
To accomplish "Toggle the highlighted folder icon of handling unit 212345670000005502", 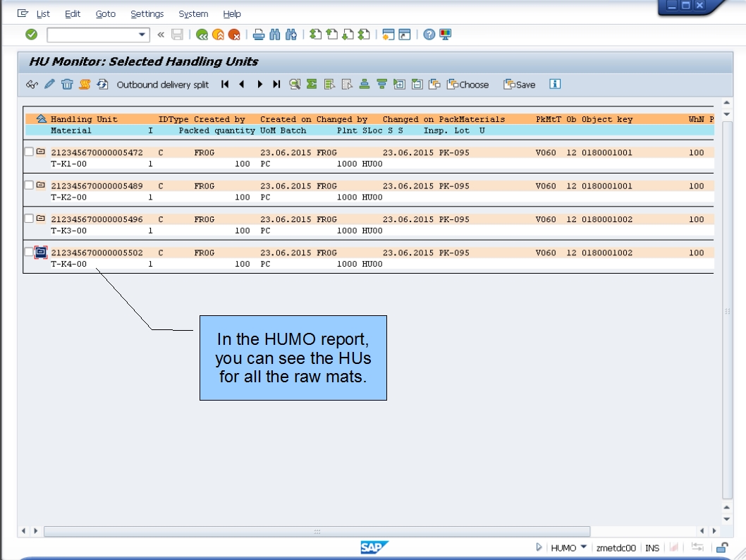I will (41, 252).
